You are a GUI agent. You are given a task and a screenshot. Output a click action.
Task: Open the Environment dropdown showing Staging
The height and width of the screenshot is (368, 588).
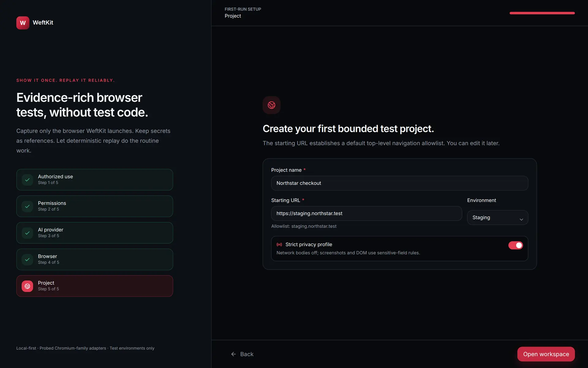click(498, 217)
